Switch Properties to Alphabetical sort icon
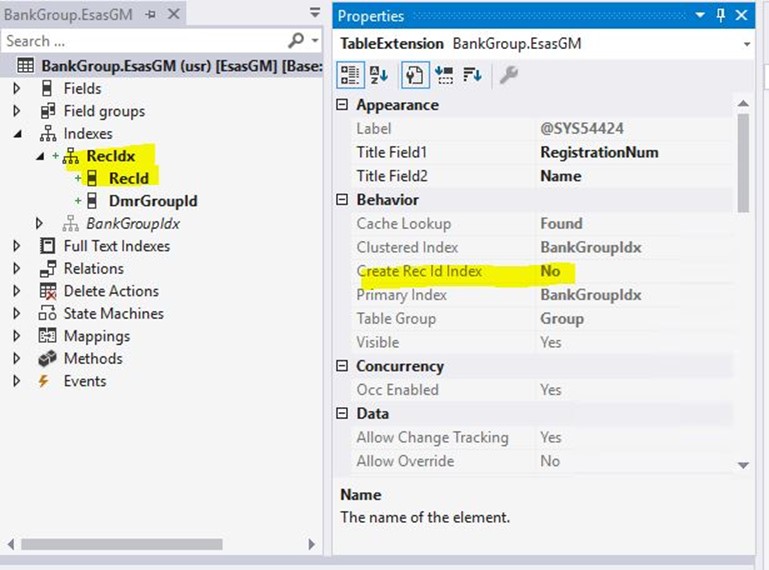Image resolution: width=769 pixels, height=570 pixels. coord(379,75)
